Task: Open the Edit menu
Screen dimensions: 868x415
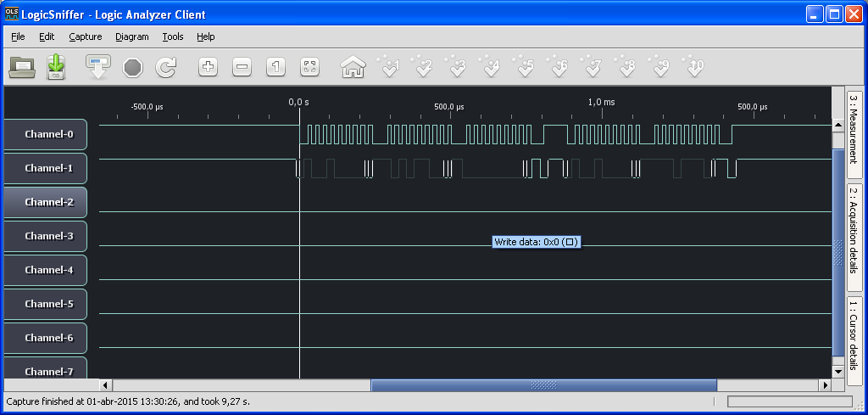Action: click(x=47, y=36)
